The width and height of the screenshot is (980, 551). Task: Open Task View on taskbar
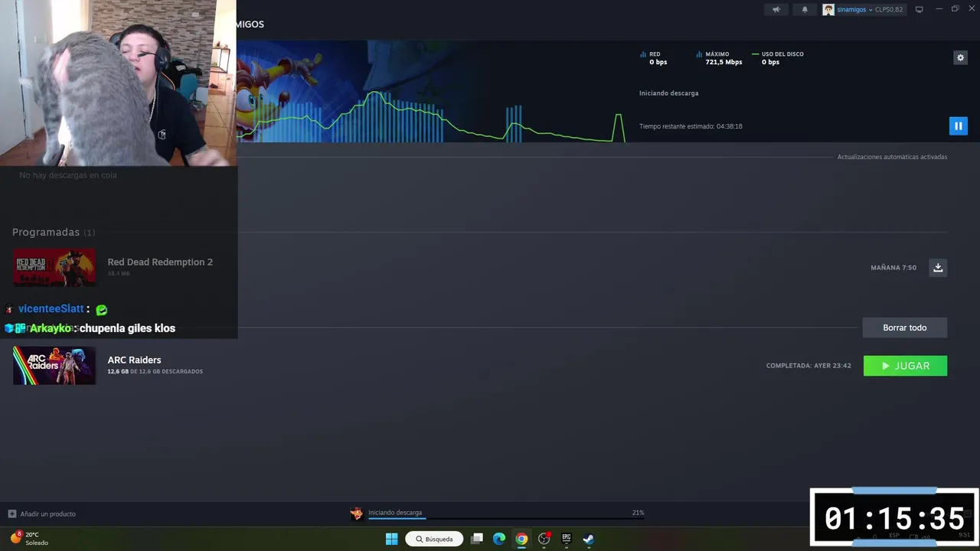click(x=477, y=539)
